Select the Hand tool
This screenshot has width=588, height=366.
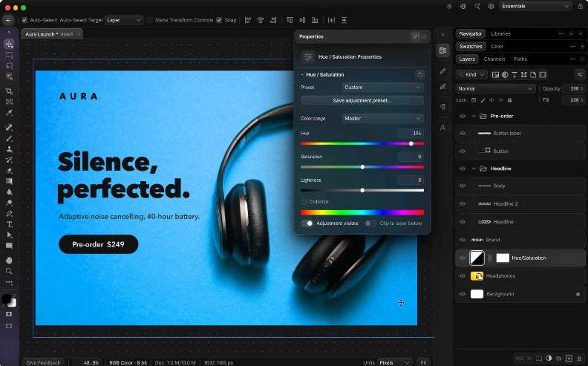9,260
